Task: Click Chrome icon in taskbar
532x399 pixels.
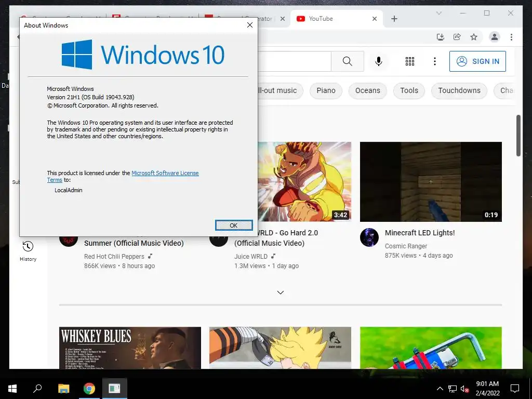Action: pos(89,389)
